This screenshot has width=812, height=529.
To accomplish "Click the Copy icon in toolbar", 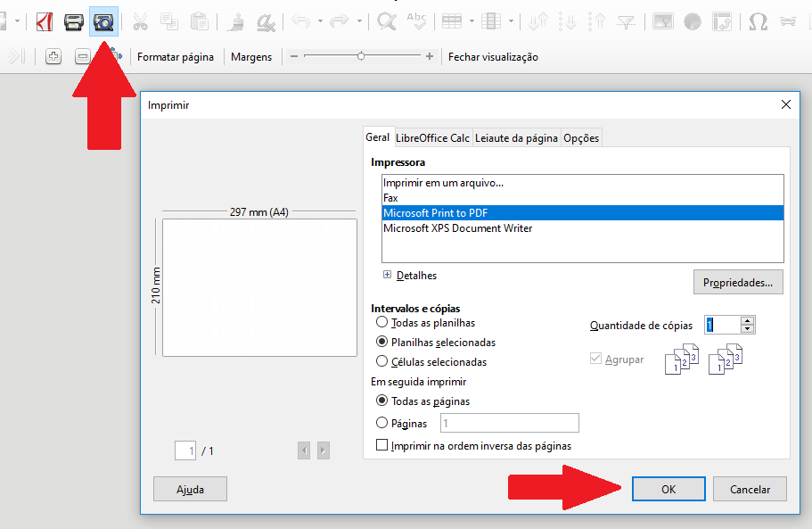I will 169,21.
